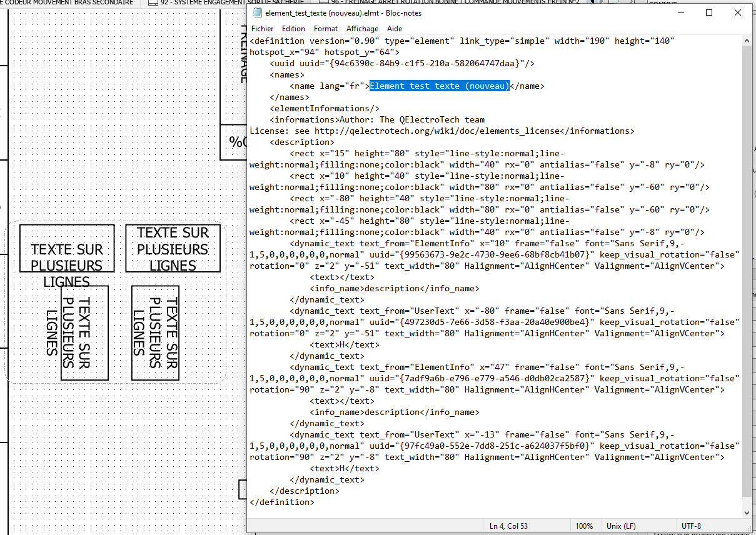Maximize the Bloc-notes window
756x535 pixels.
pyautogui.click(x=709, y=12)
